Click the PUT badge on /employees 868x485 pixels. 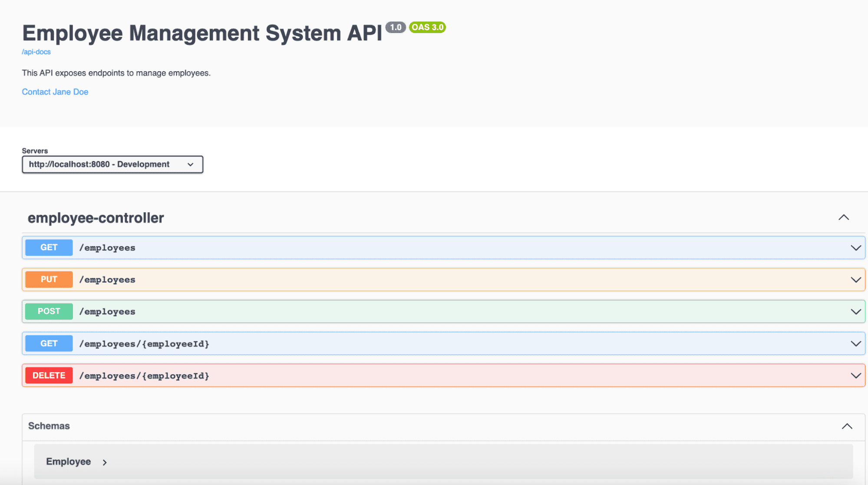(x=48, y=279)
